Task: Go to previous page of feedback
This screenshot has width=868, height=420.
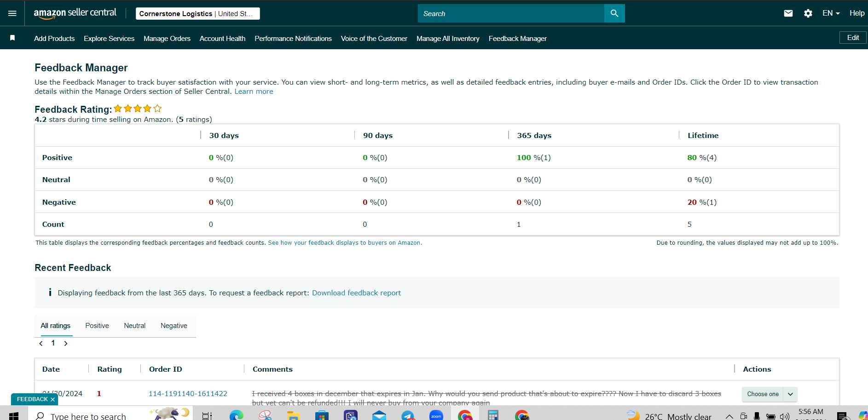Action: [41, 344]
